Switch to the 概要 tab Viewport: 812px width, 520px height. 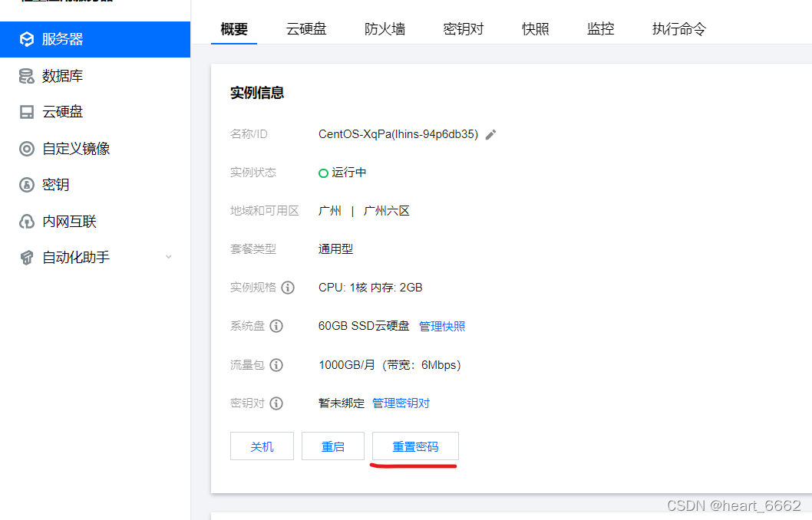pos(234,29)
